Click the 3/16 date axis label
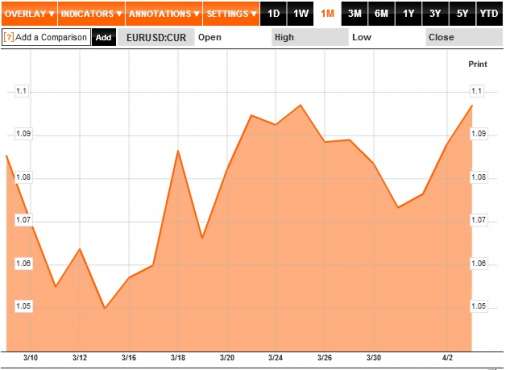 pos(129,358)
